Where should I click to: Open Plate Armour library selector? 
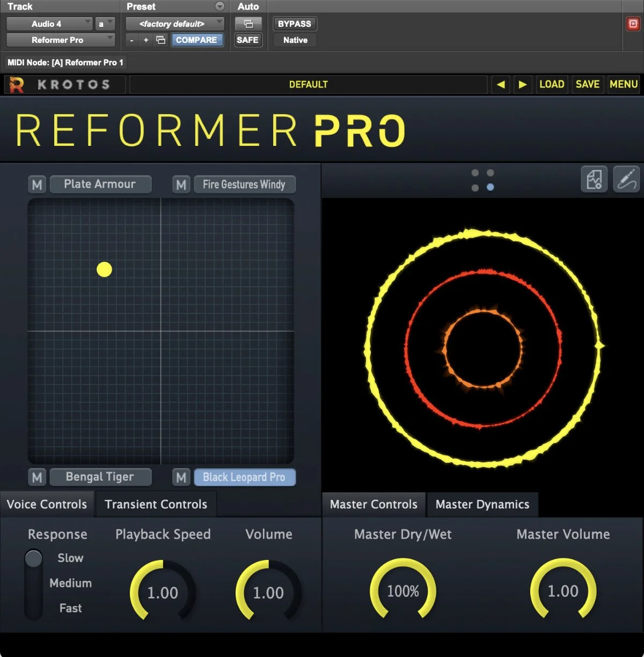click(x=100, y=184)
